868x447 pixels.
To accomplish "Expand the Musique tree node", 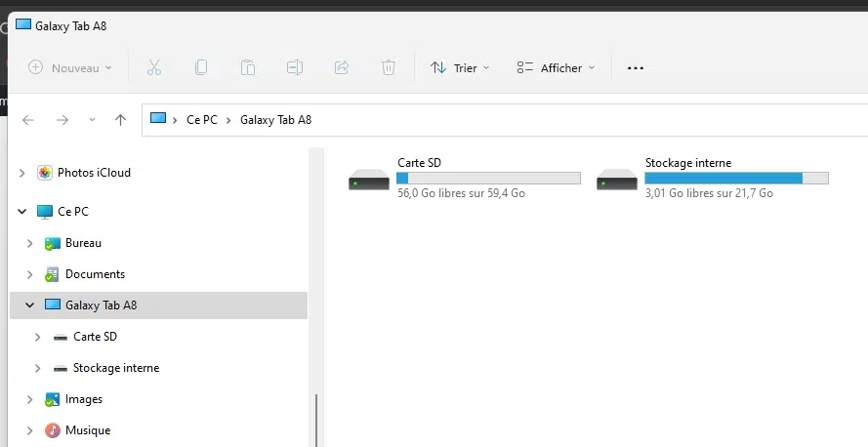I will pos(30,430).
